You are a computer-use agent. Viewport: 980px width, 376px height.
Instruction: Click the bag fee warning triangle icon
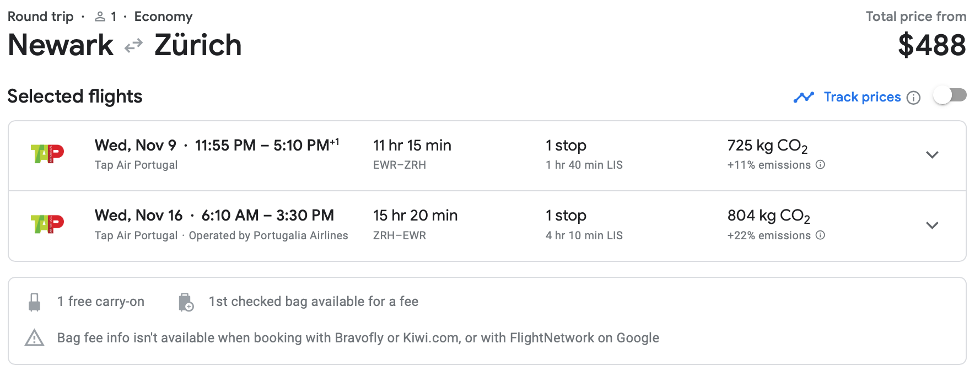point(34,337)
